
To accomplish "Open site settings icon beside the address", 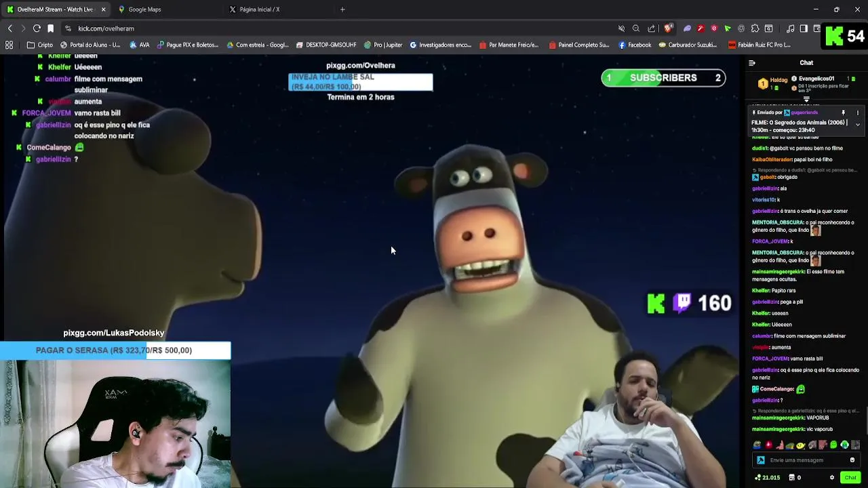I will coord(68,28).
